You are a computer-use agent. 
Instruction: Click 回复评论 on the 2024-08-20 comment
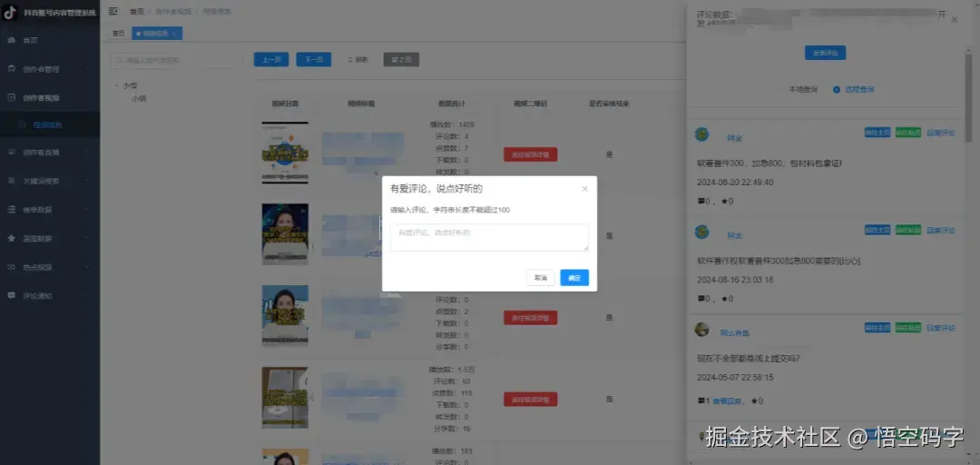941,133
